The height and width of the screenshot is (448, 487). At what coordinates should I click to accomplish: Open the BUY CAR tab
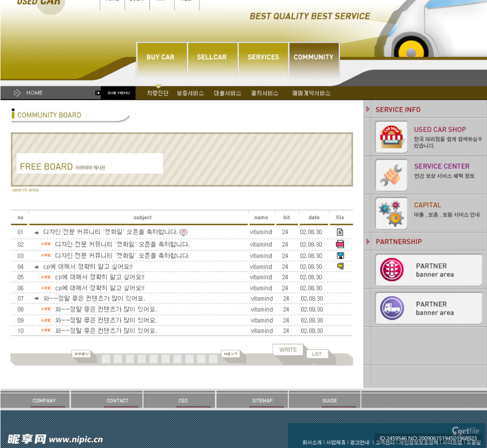coord(161,57)
